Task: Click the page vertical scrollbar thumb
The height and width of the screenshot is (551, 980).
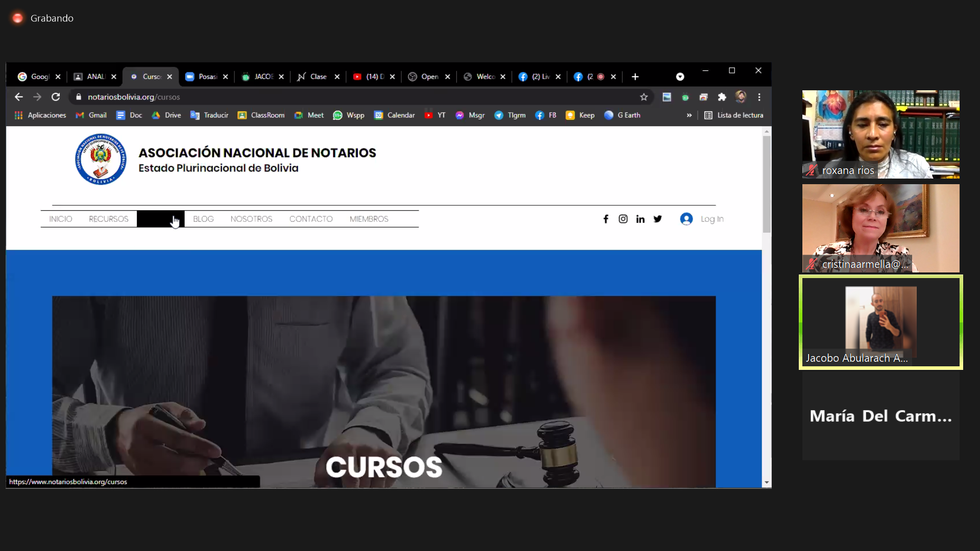Action: [767, 184]
